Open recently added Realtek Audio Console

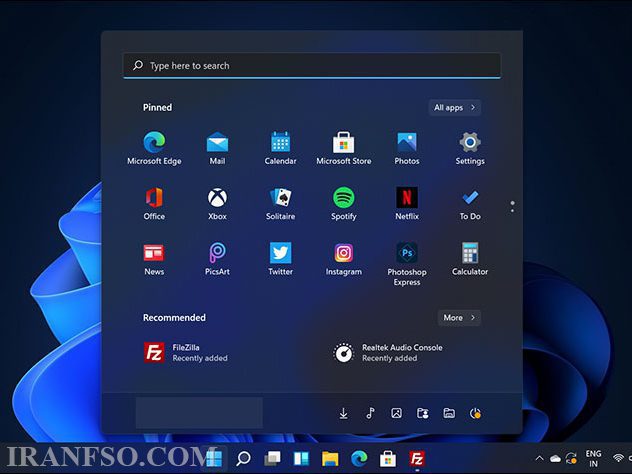[x=388, y=353]
